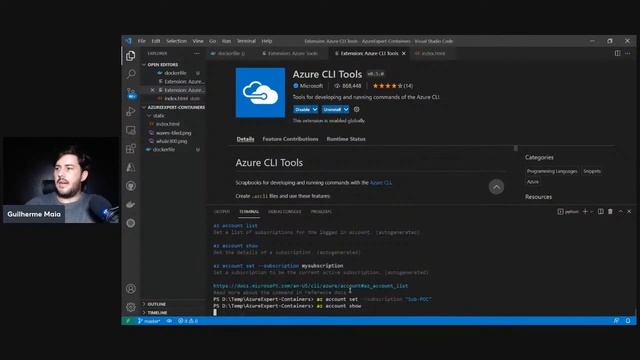
Task: Close the Extension: Azure CLI Tools tab
Action: pyautogui.click(x=404, y=53)
